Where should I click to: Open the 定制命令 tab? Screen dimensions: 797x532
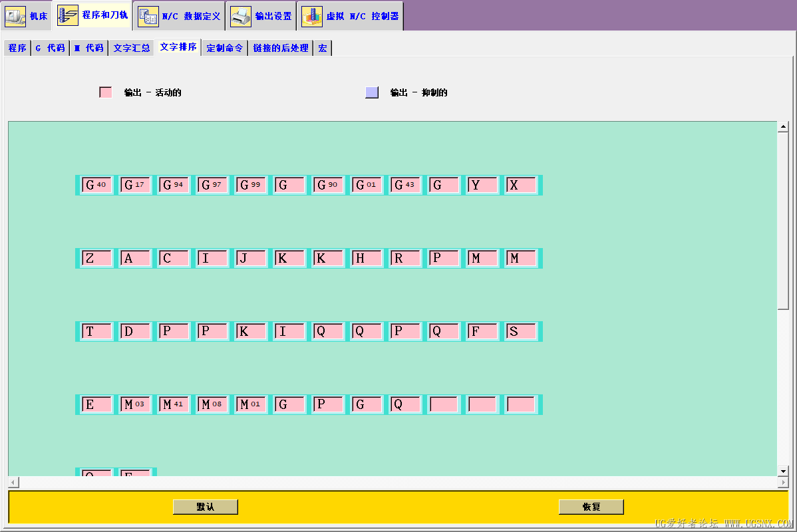click(x=225, y=49)
